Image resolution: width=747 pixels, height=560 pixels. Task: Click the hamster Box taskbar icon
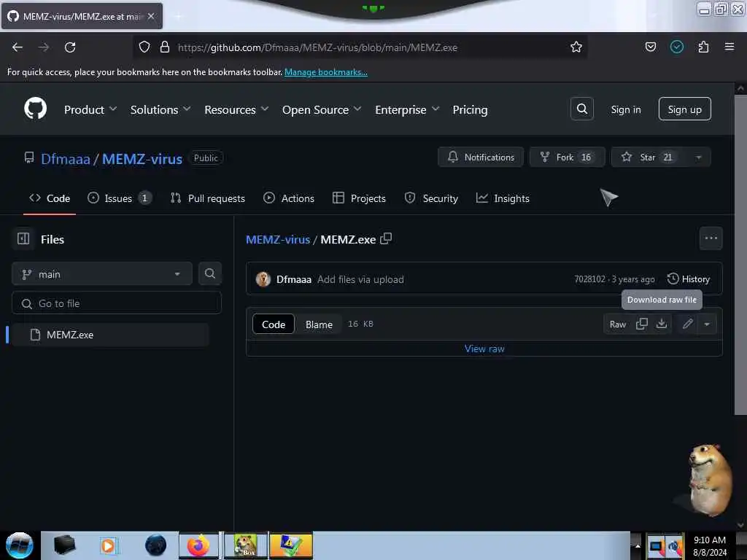[245, 545]
